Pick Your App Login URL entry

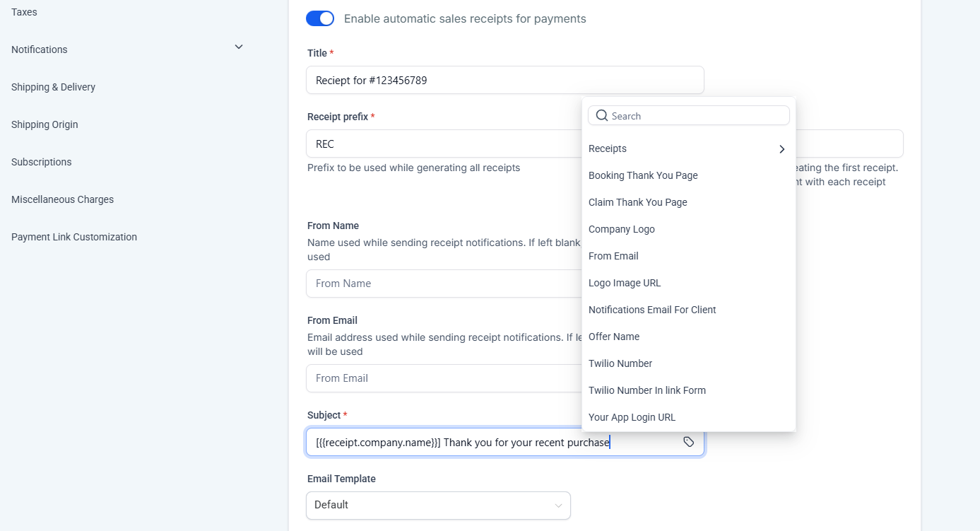[x=632, y=417]
